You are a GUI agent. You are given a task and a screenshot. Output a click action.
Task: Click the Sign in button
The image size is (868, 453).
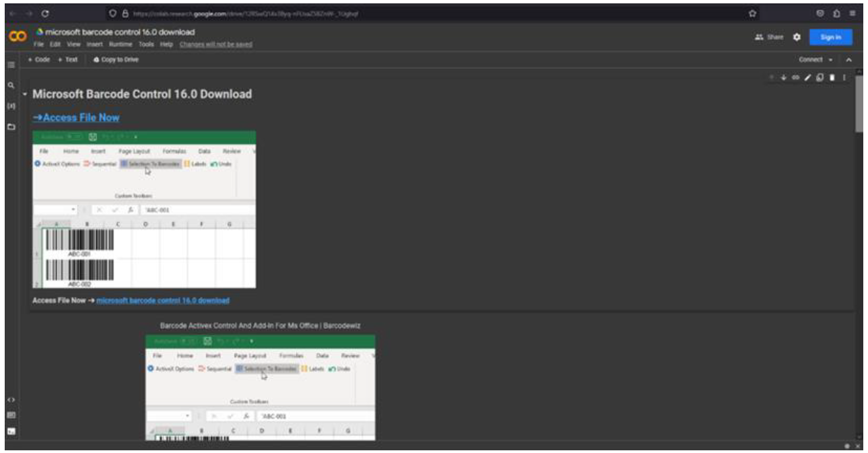pyautogui.click(x=830, y=38)
